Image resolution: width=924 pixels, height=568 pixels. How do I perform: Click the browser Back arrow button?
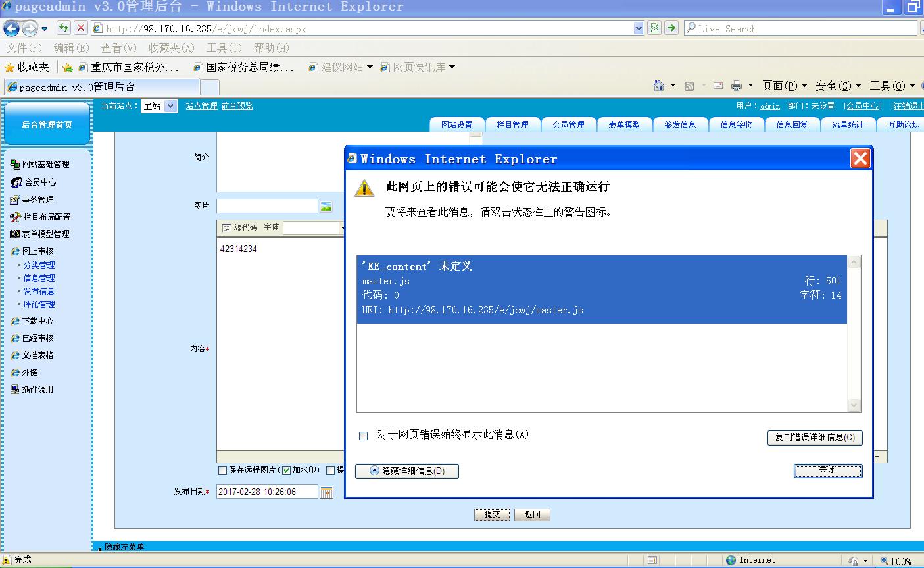[12, 28]
